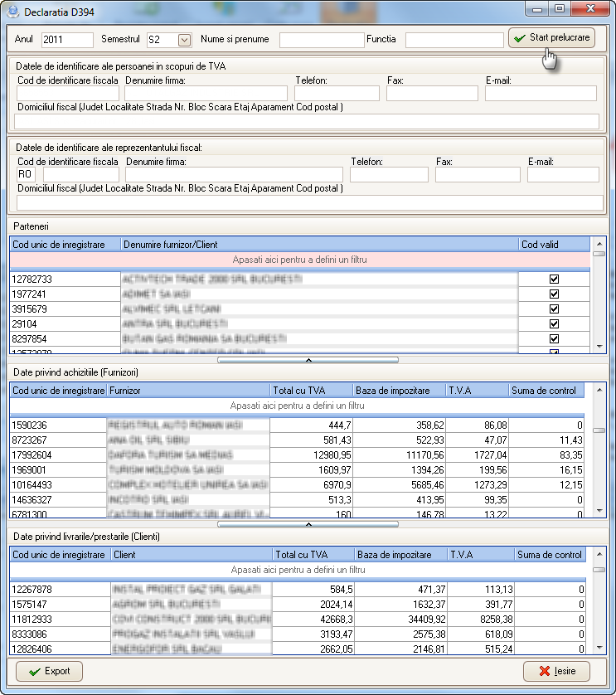Image resolution: width=616 pixels, height=695 pixels.
Task: Collapse the Furnizori panel splitter arrow
Action: pyautogui.click(x=308, y=524)
